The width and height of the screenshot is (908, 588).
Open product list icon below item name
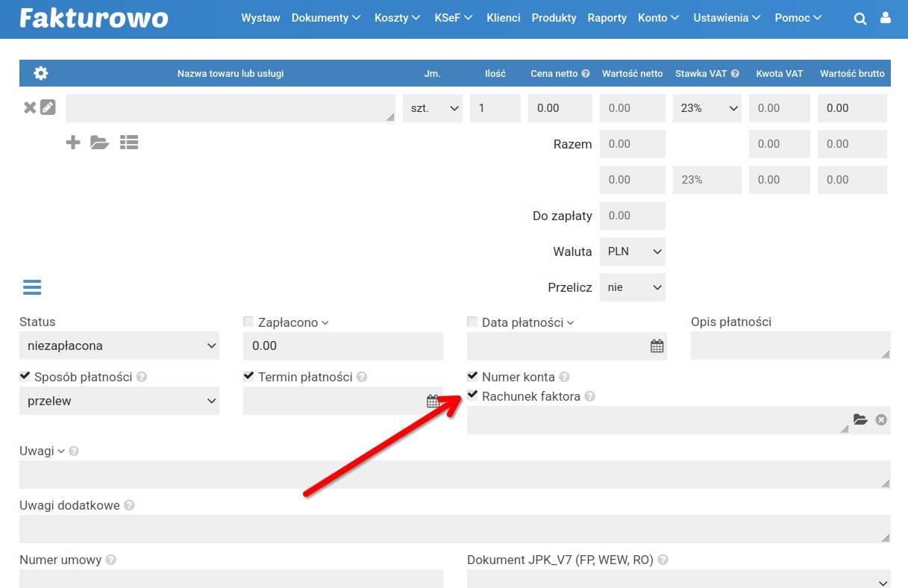(129, 142)
